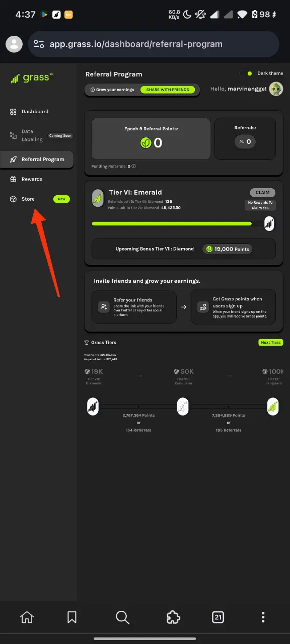Screen dimensions: 290x644
Task: Click the 19,000 Points bonus pill
Action: [227, 249]
